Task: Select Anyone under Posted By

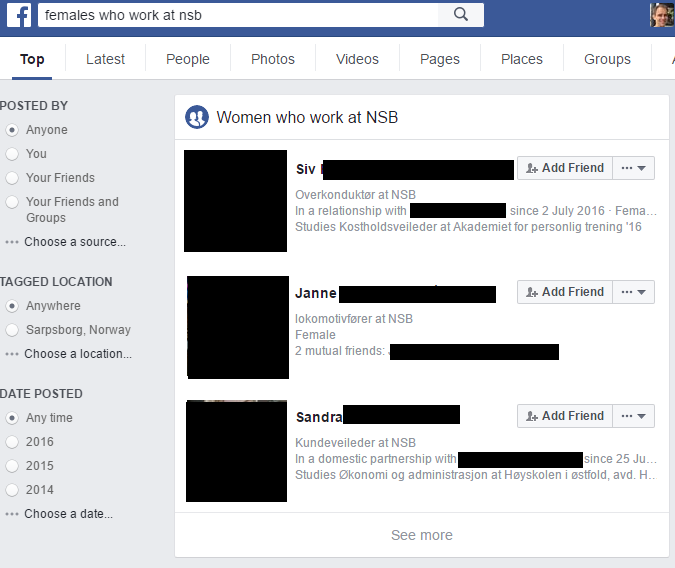Action: 12,130
